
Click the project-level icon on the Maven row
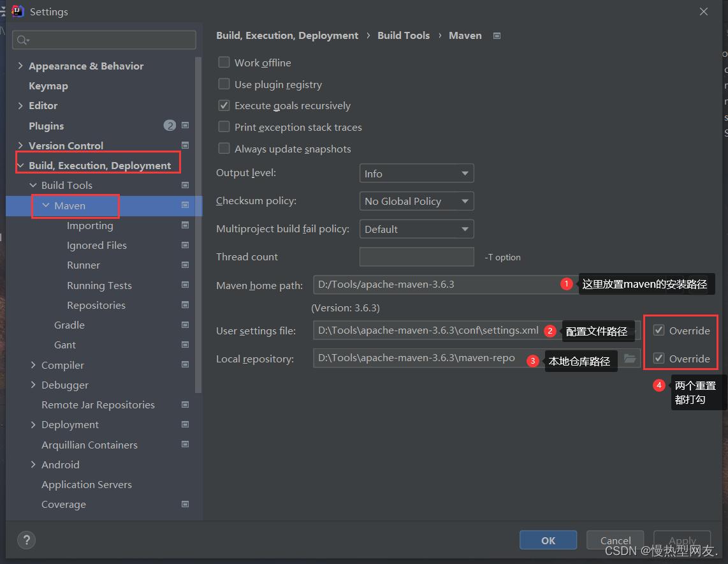click(186, 205)
